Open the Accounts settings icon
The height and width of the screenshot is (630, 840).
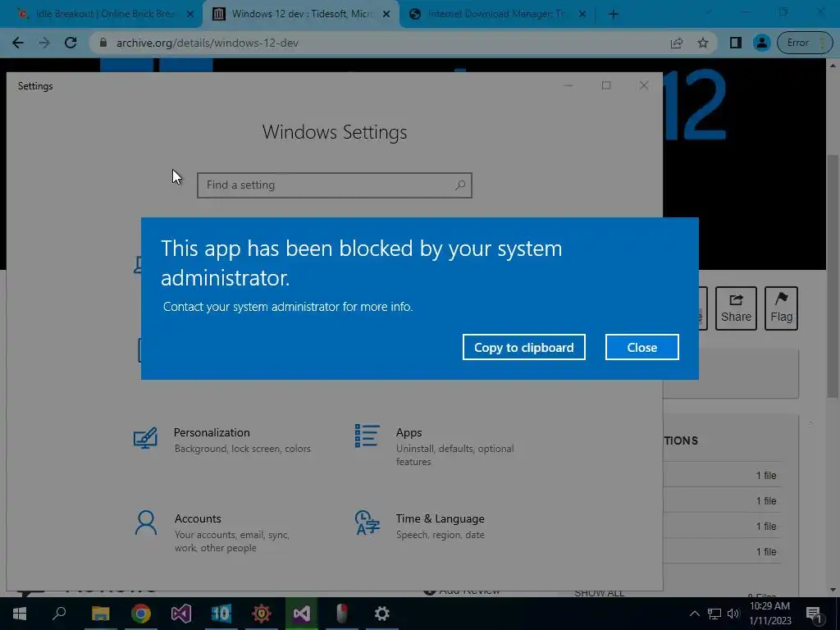pyautogui.click(x=146, y=523)
